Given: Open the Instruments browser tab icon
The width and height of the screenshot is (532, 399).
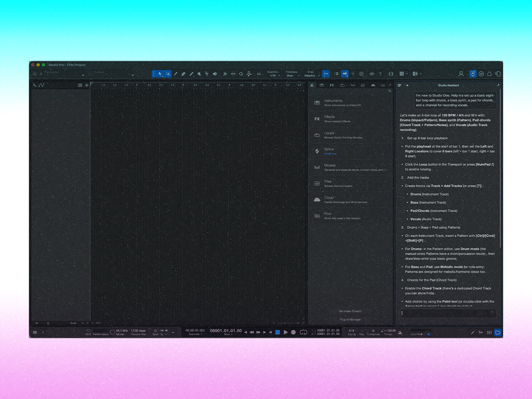Looking at the screenshot, I should (321, 85).
